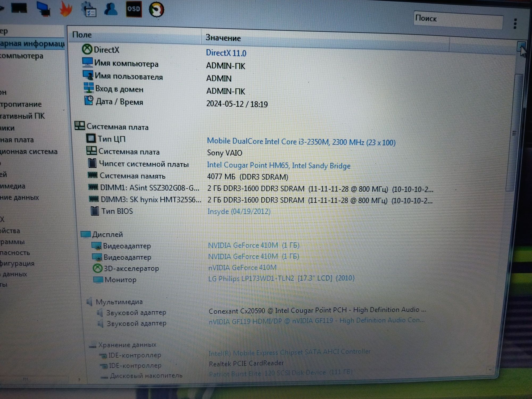Select tree item ending 'компьютера'
532x399 pixels.
coord(21,56)
